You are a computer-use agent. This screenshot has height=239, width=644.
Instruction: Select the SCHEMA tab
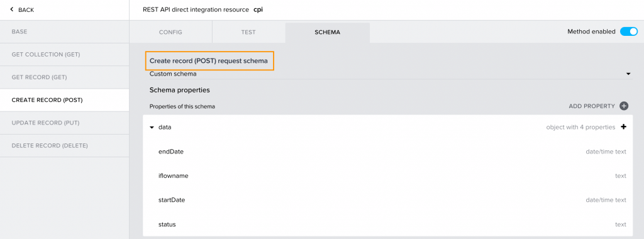point(327,33)
